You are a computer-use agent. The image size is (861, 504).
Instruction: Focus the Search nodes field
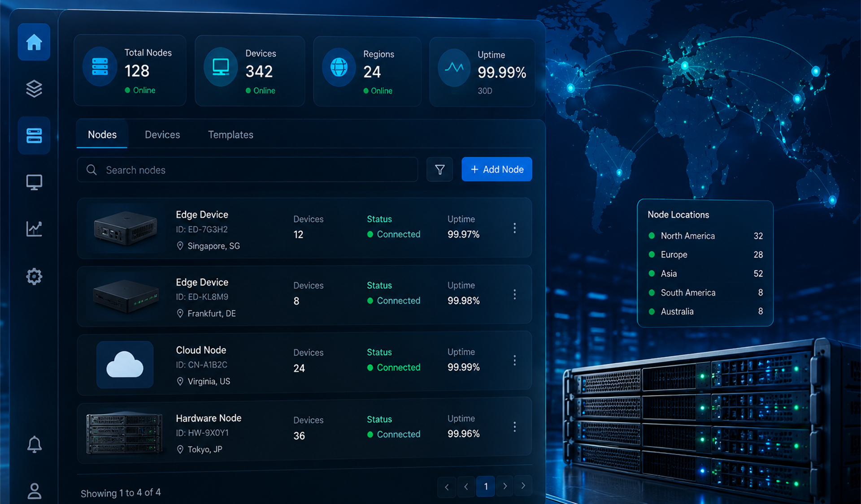(248, 170)
